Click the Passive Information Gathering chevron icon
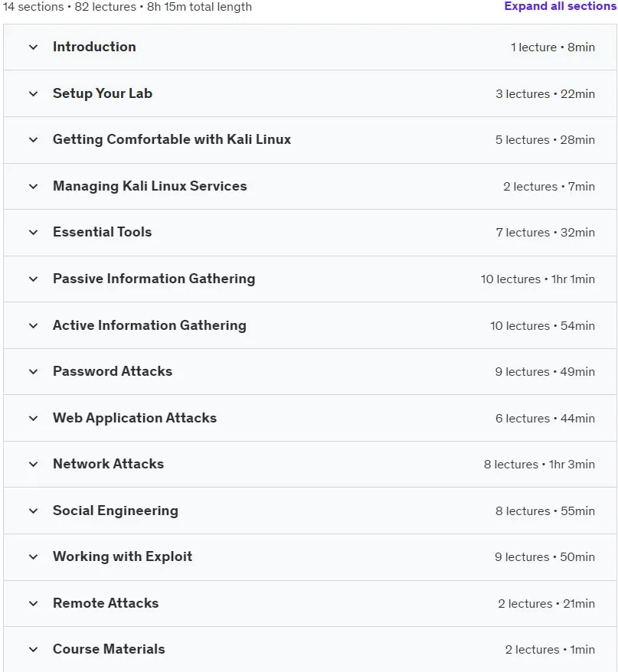The width and height of the screenshot is (618, 672). 33,279
